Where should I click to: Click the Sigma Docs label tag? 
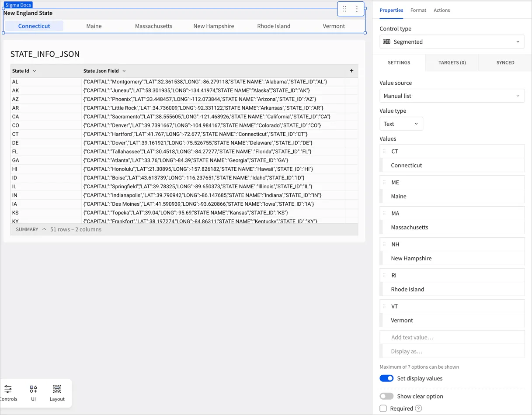click(x=18, y=5)
